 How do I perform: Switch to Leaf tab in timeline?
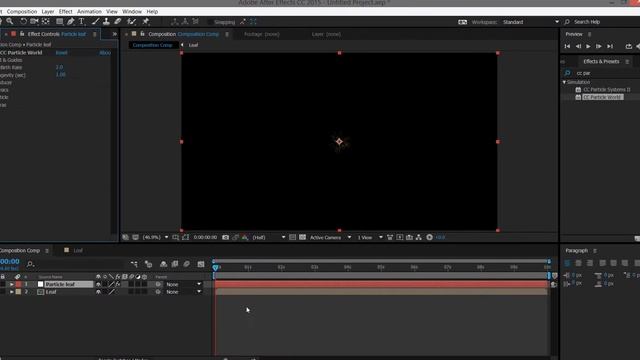point(78,250)
